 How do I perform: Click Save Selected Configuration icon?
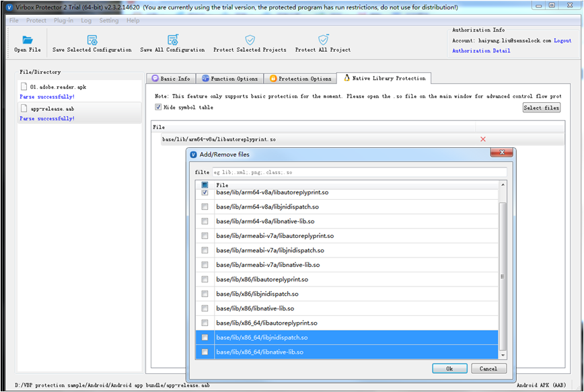tap(92, 40)
